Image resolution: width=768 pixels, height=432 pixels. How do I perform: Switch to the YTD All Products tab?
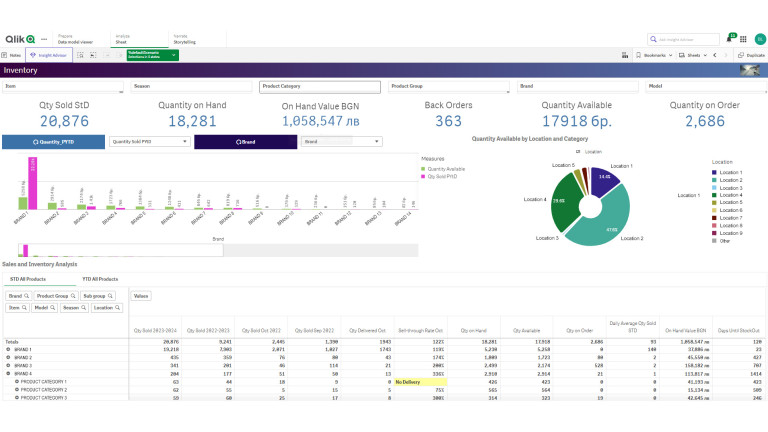[x=100, y=279]
